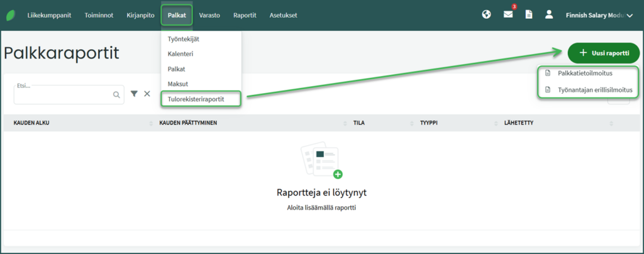Select Tulorekisteriraportit from the Palkat menu
This screenshot has height=254, width=644.
click(201, 99)
